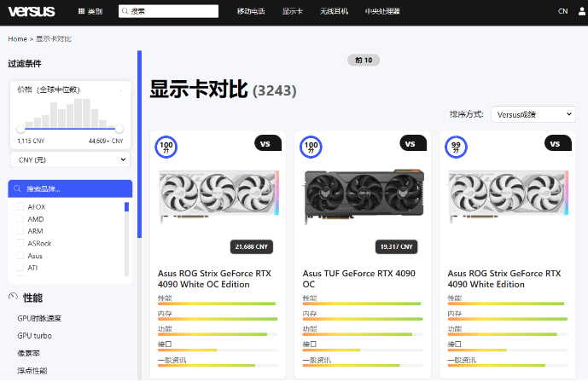Open the 中央处理器 menu item
Screen dimensions: 588x382
pyautogui.click(x=382, y=11)
